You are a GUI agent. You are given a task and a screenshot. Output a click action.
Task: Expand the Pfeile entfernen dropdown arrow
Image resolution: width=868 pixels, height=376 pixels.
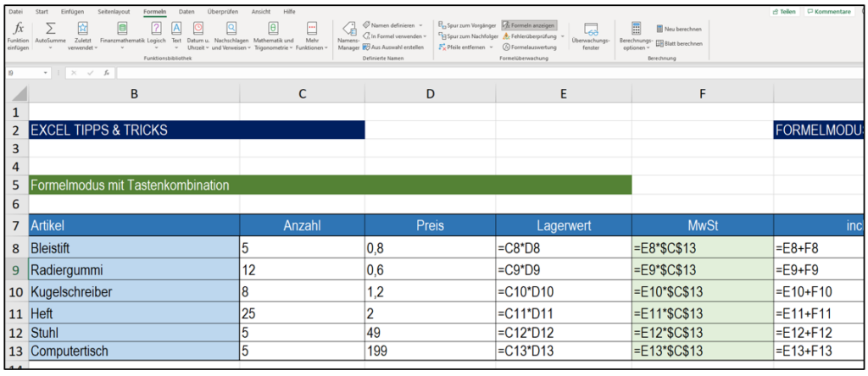[491, 47]
